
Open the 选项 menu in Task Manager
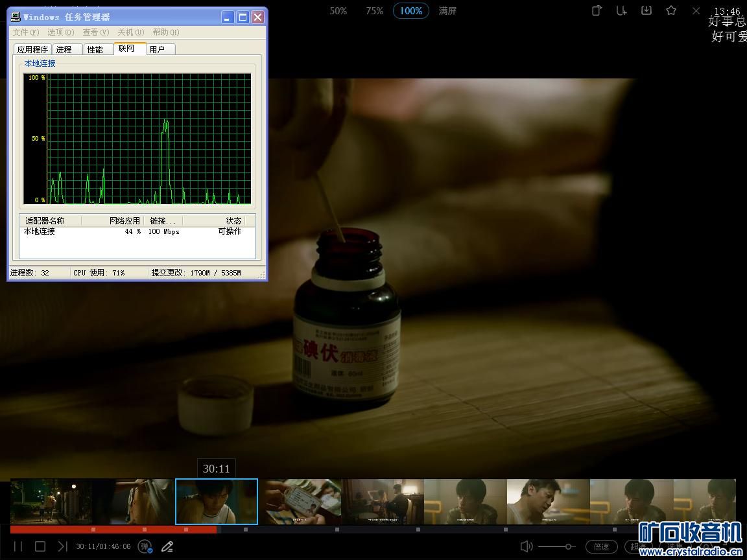tap(60, 32)
